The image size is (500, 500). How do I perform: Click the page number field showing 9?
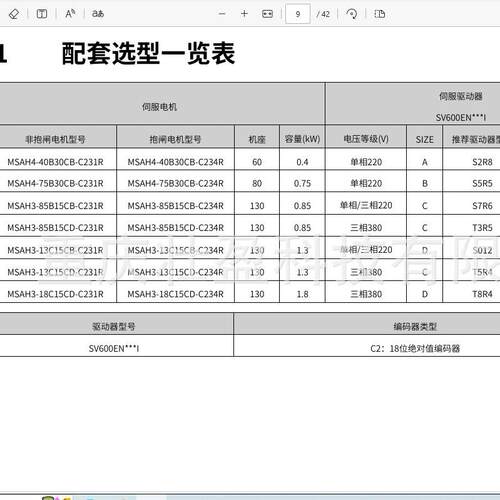[298, 14]
